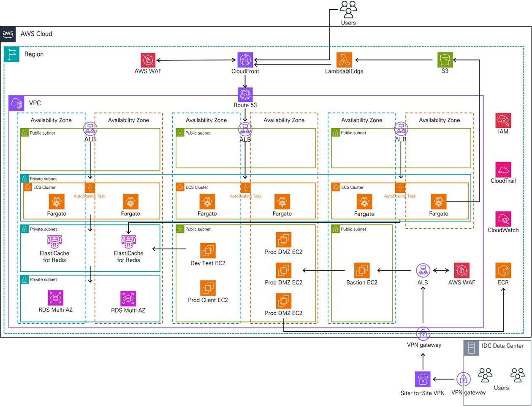Click the Region flag icon
532x406 pixels.
12,54
